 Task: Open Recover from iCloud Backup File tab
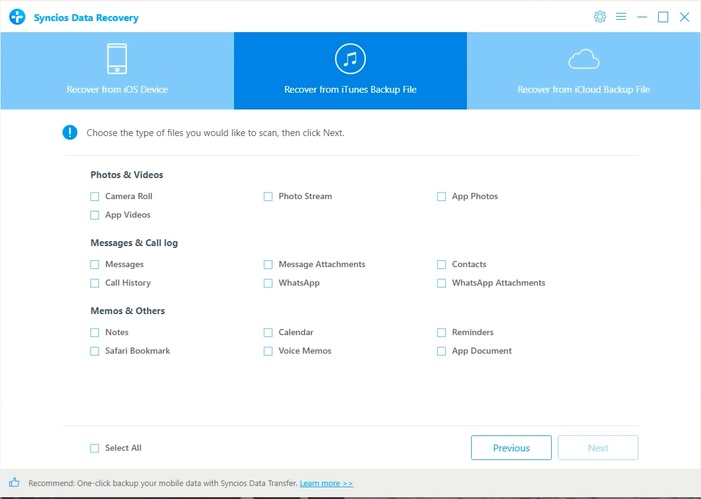point(583,71)
